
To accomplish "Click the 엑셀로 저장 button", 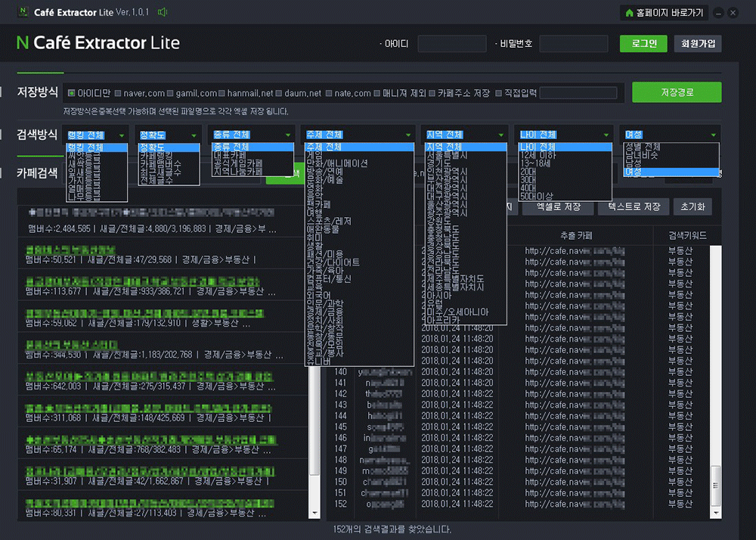I will [559, 206].
